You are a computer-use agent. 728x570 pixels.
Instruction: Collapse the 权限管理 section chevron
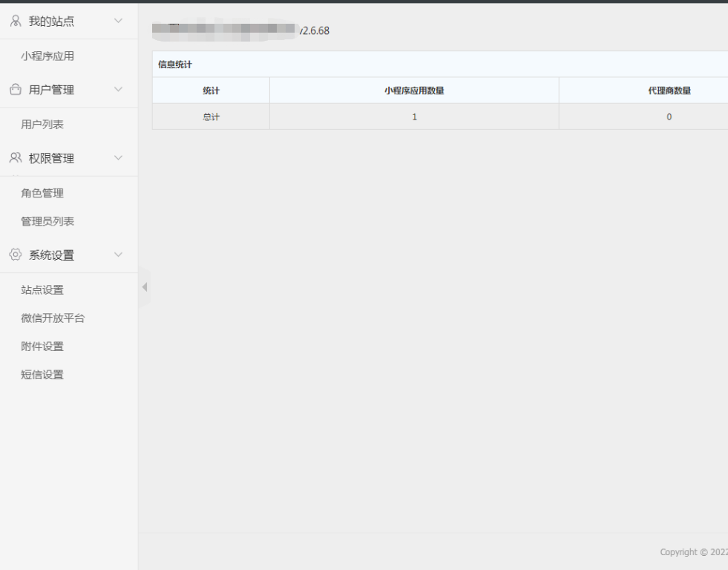(119, 158)
